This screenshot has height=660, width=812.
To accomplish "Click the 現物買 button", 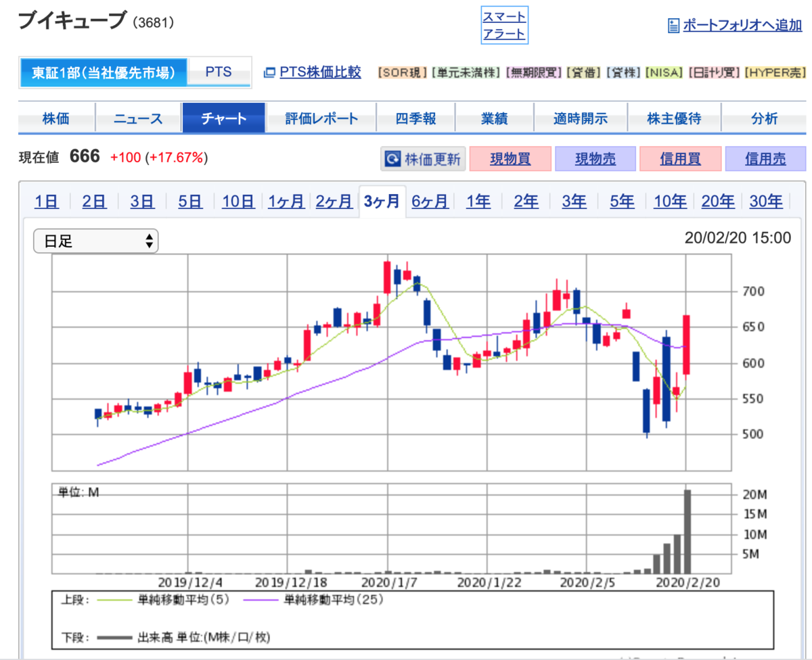I will (510, 159).
